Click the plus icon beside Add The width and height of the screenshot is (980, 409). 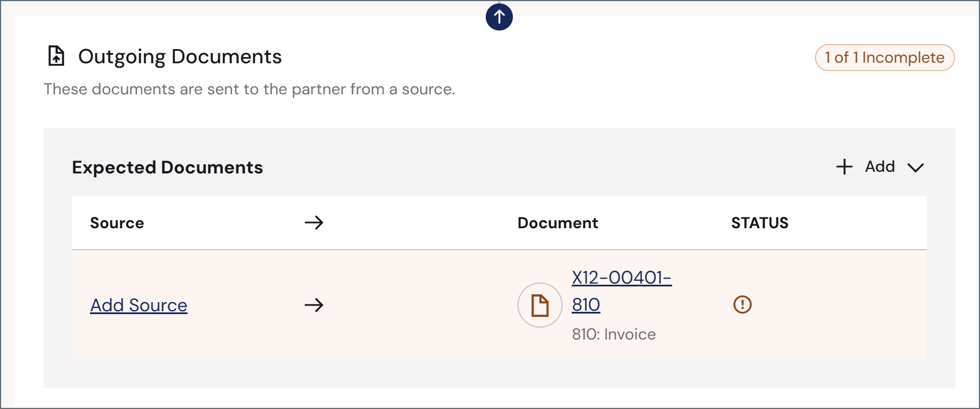click(x=844, y=167)
